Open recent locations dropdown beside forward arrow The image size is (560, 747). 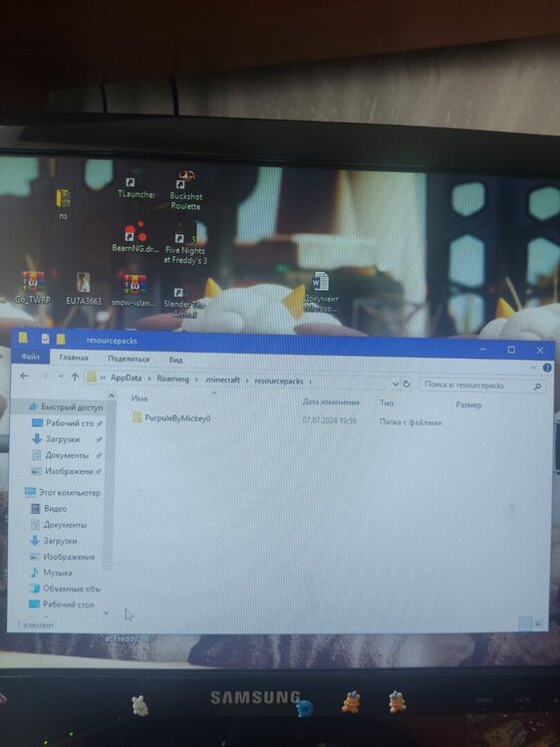coord(61,376)
